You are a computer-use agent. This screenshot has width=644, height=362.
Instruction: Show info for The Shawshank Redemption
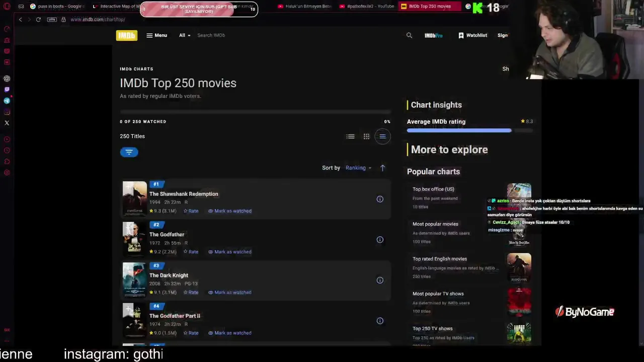pyautogui.click(x=380, y=199)
